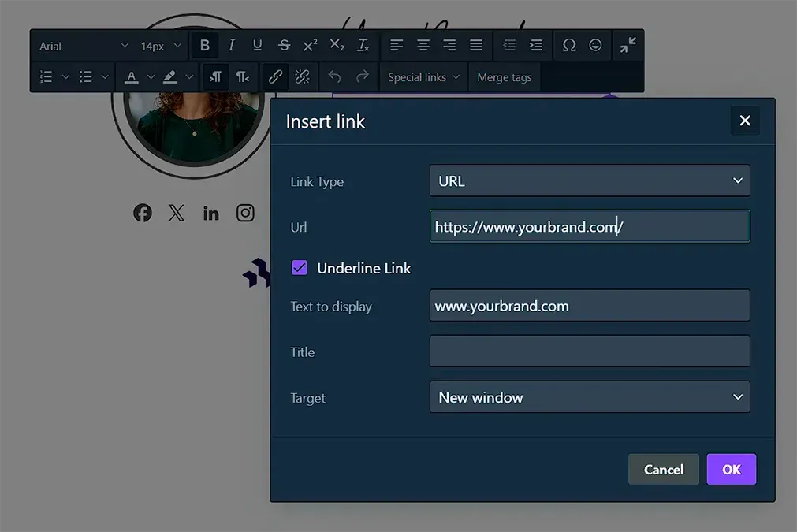Open the Link Type dropdown
This screenshot has height=532, width=797.
pos(589,181)
